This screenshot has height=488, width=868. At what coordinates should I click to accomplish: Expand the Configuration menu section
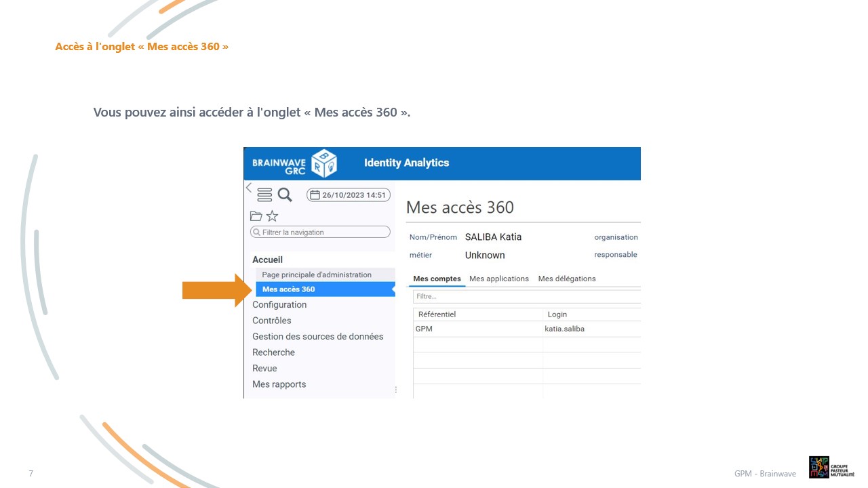pos(279,305)
